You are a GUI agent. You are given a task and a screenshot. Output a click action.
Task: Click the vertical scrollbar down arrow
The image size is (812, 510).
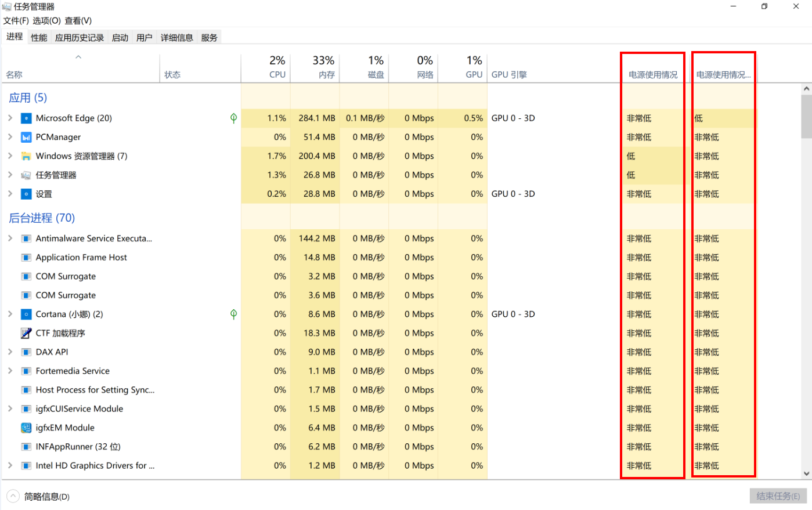[806, 473]
